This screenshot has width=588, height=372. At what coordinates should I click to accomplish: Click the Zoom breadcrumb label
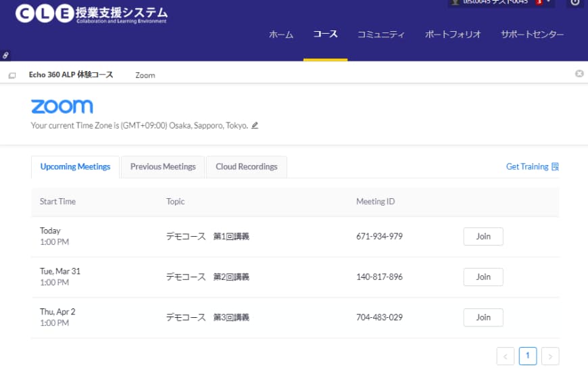(x=145, y=76)
